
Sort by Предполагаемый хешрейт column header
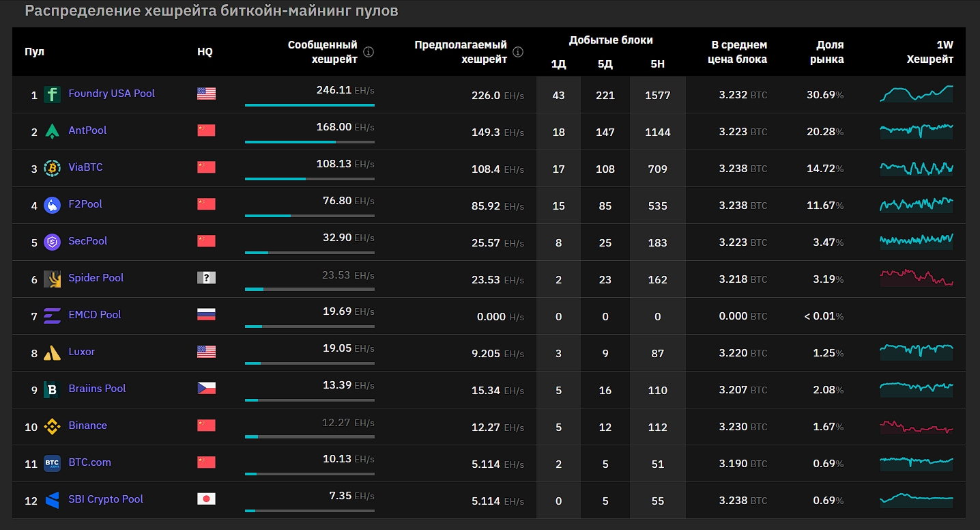click(461, 52)
